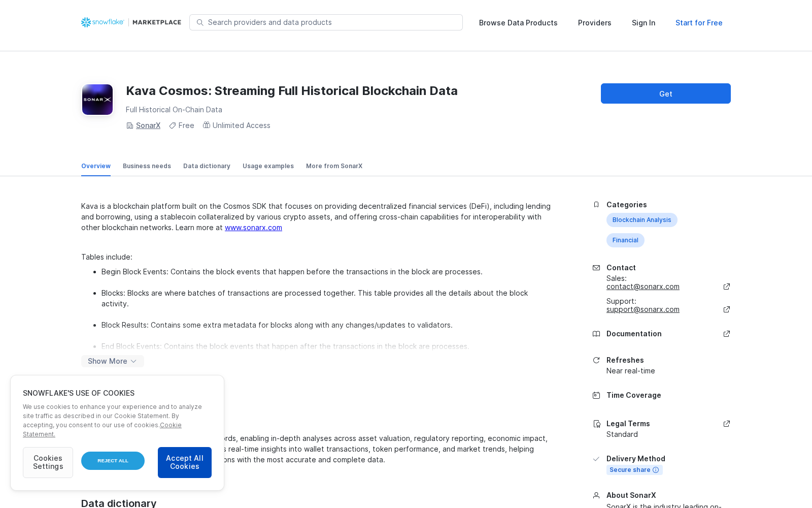Click the About SonarX person icon

coord(596,495)
